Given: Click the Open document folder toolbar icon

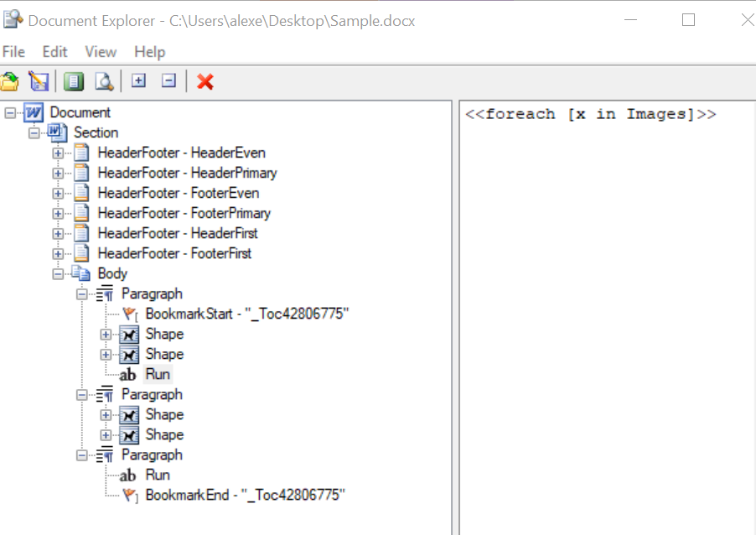Looking at the screenshot, I should [10, 81].
